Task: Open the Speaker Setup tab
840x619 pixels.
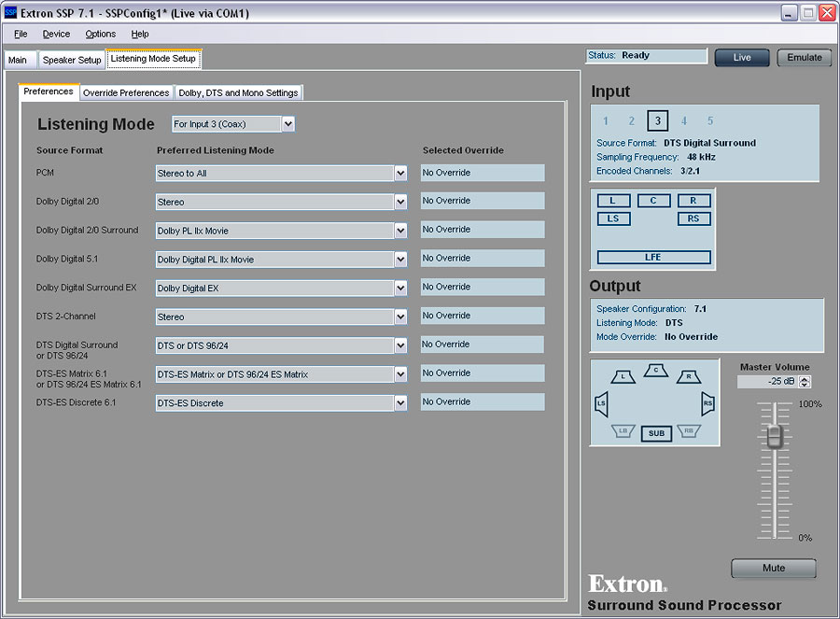Action: tap(71, 60)
